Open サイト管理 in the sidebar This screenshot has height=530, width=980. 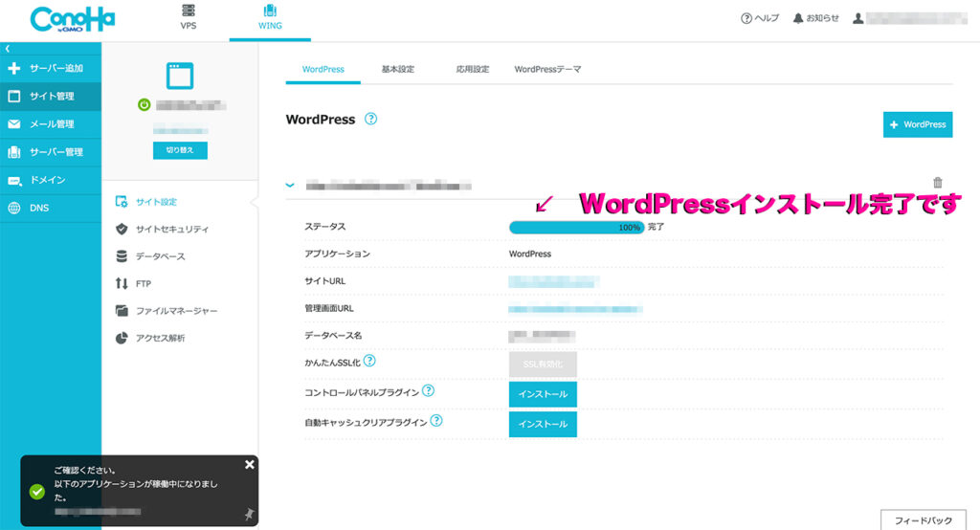pos(51,97)
